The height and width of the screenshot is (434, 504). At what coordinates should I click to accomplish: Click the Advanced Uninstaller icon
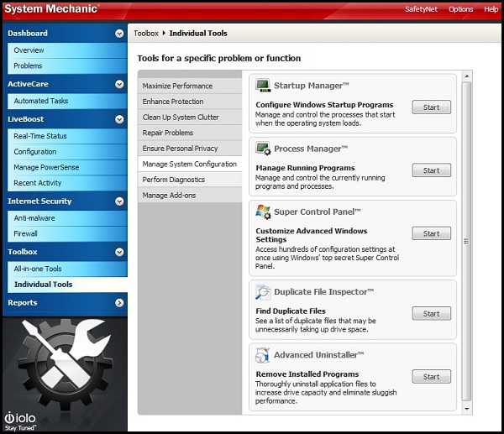click(x=263, y=355)
